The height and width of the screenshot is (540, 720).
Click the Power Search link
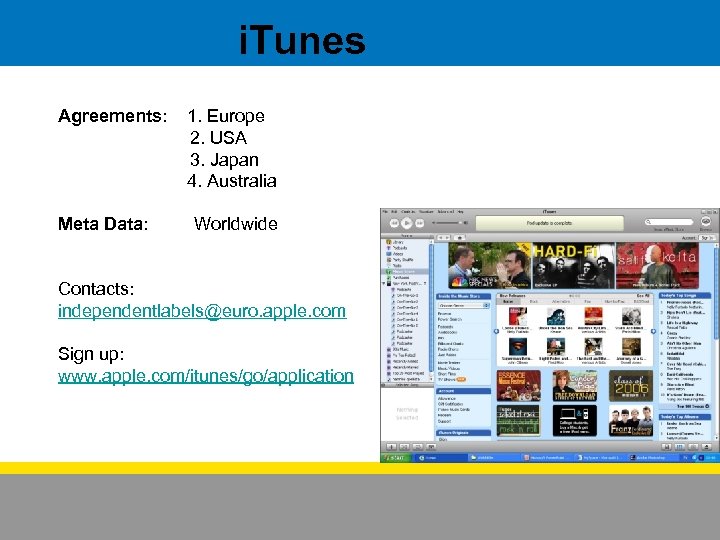pyautogui.click(x=450, y=319)
